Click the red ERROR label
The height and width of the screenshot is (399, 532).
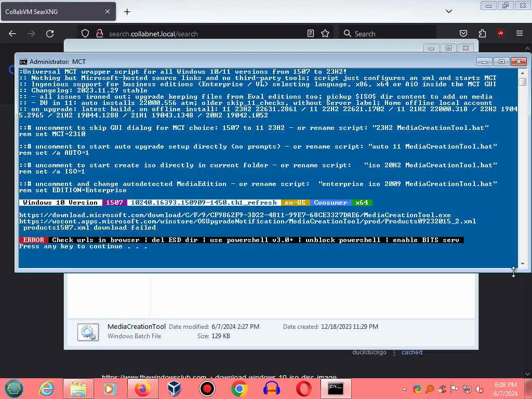34,240
